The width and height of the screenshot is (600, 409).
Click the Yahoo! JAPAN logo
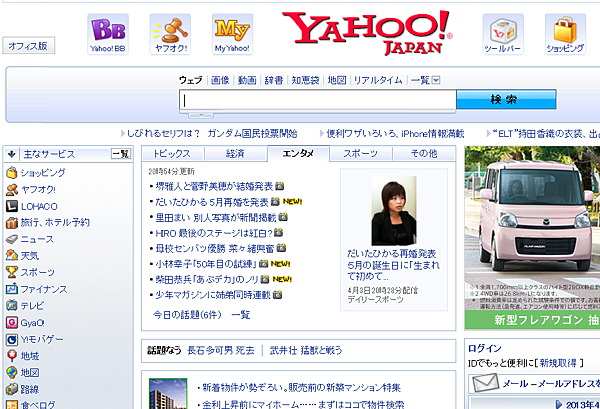367,33
